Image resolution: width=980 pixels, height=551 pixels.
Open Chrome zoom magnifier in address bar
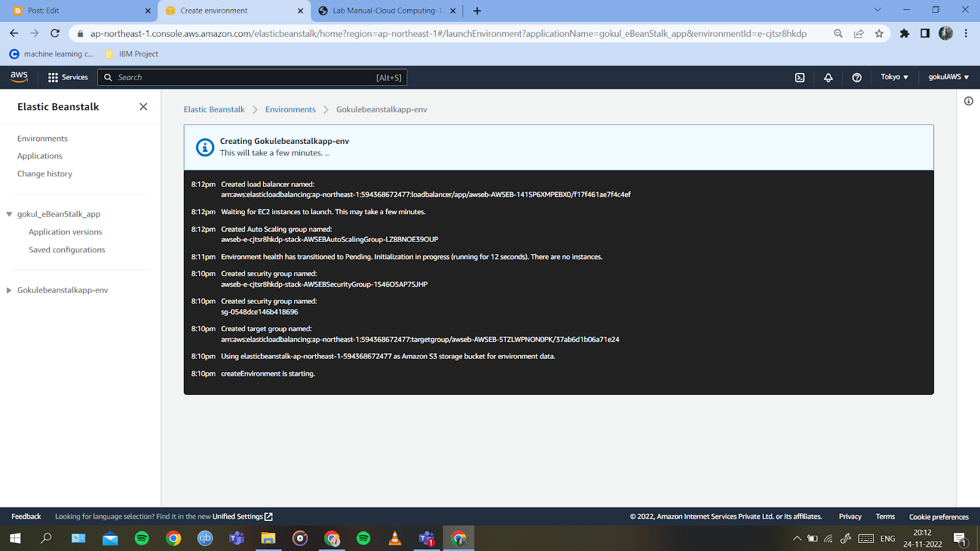pos(838,34)
